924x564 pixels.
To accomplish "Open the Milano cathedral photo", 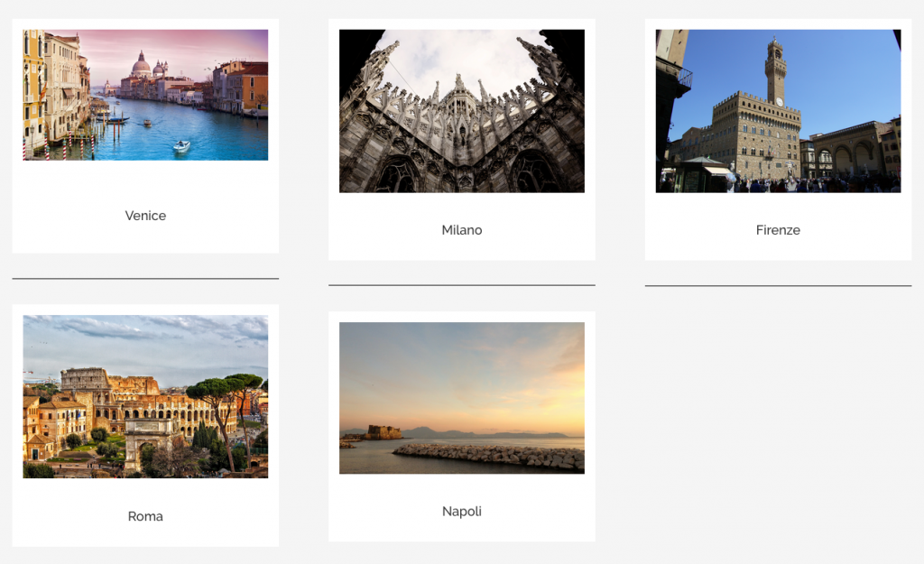I will (x=462, y=111).
